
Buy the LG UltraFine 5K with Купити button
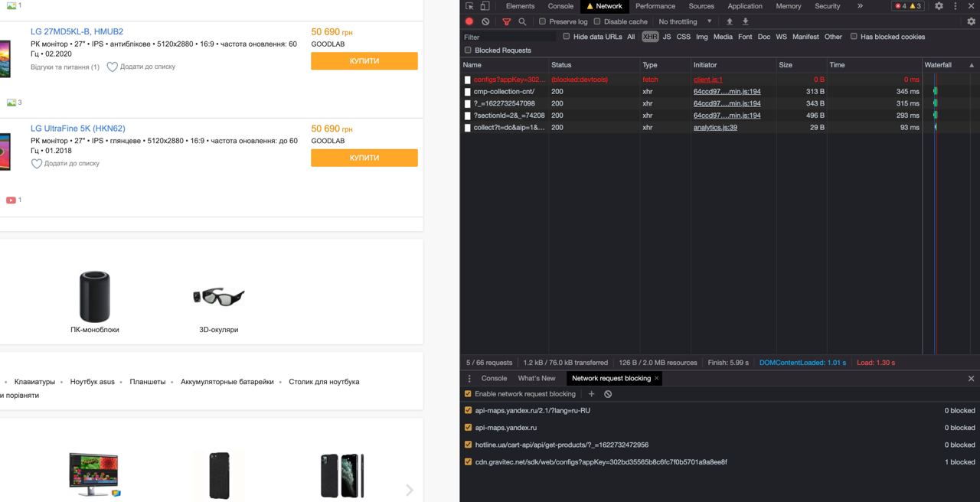[x=364, y=158]
